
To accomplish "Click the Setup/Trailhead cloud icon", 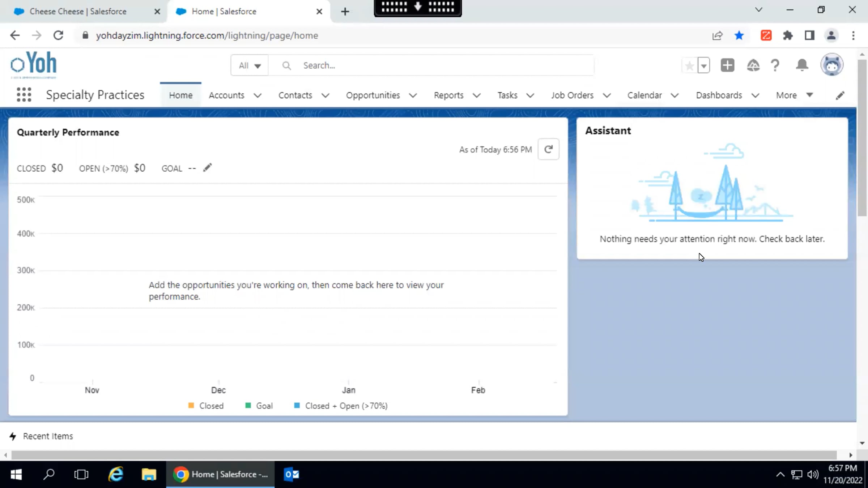I will (x=753, y=65).
